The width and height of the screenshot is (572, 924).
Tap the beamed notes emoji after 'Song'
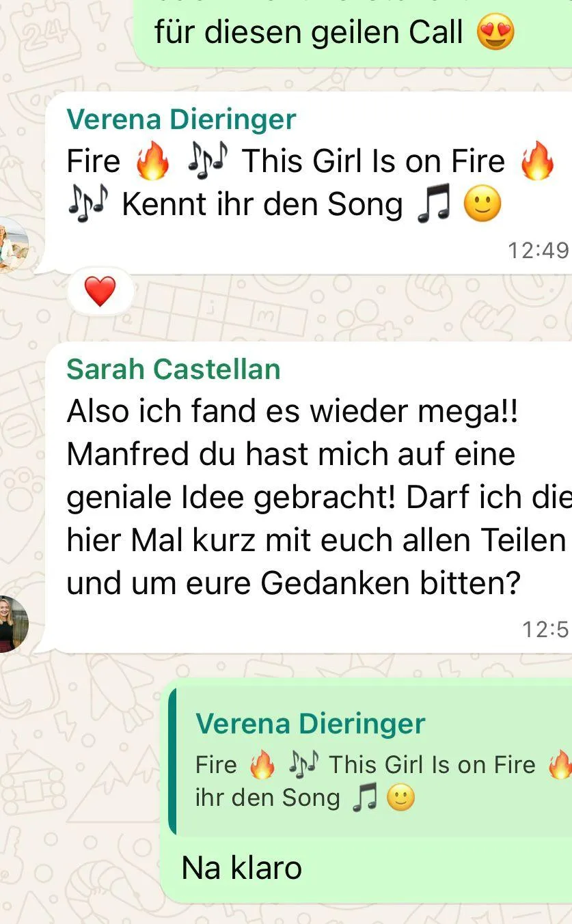click(x=433, y=206)
